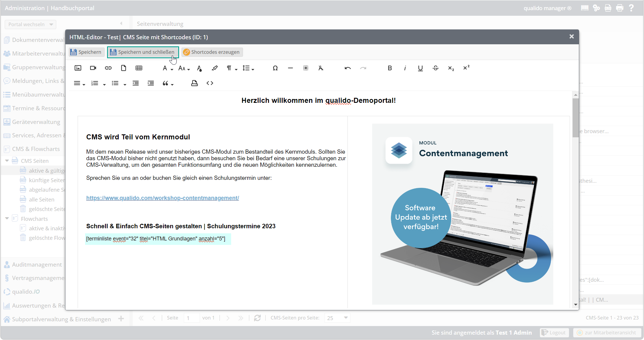Open line height dropdown
Screen dimensions: 644x340
[x=248, y=68]
